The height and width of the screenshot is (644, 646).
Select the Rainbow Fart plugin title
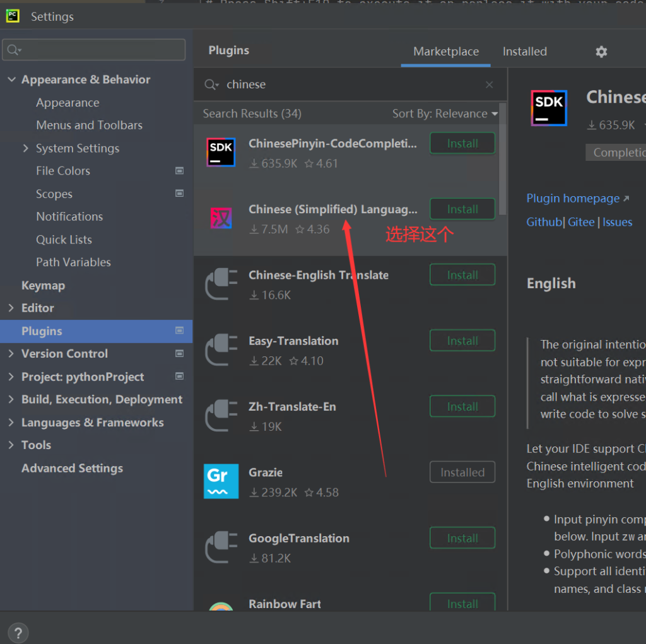[x=285, y=604]
